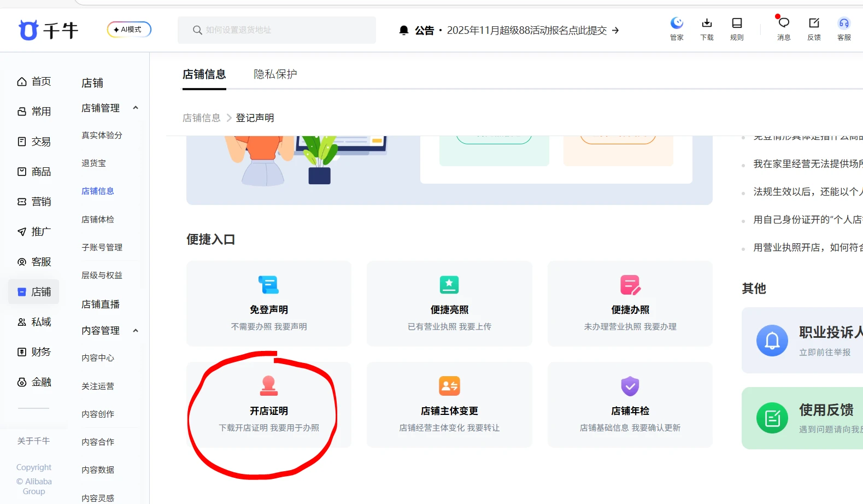Open the 管家 assistant icon
This screenshot has height=504, width=863.
pos(677,24)
